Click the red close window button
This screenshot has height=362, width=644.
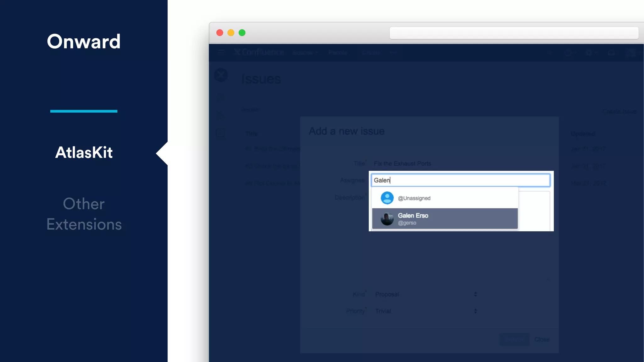coord(220,33)
